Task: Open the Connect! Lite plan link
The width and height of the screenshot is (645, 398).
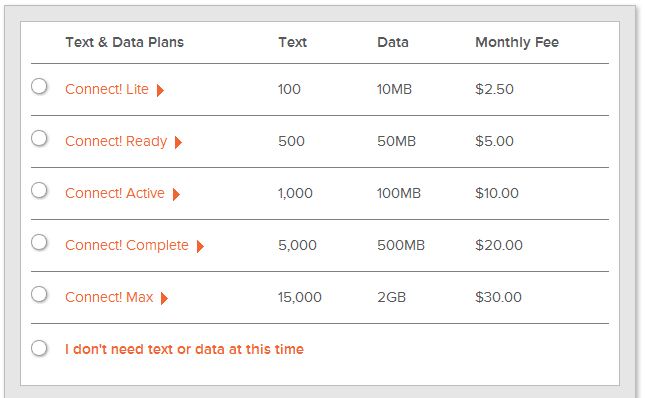Action: pyautogui.click(x=107, y=89)
